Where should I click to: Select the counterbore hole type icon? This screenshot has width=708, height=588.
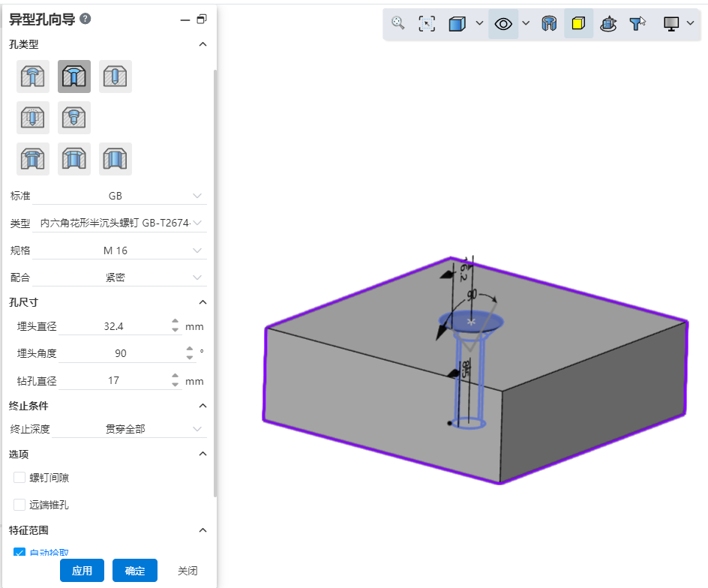[x=33, y=76]
